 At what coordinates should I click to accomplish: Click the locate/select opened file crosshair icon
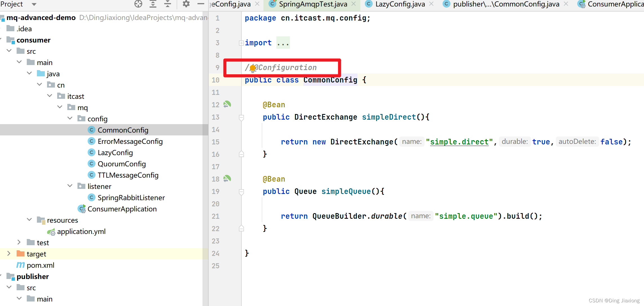(x=138, y=4)
